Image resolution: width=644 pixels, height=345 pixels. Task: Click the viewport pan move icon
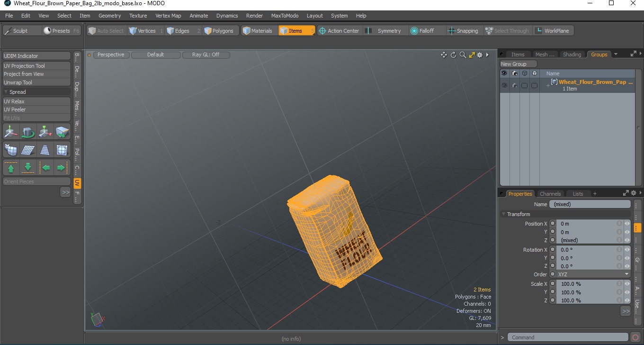(x=444, y=55)
